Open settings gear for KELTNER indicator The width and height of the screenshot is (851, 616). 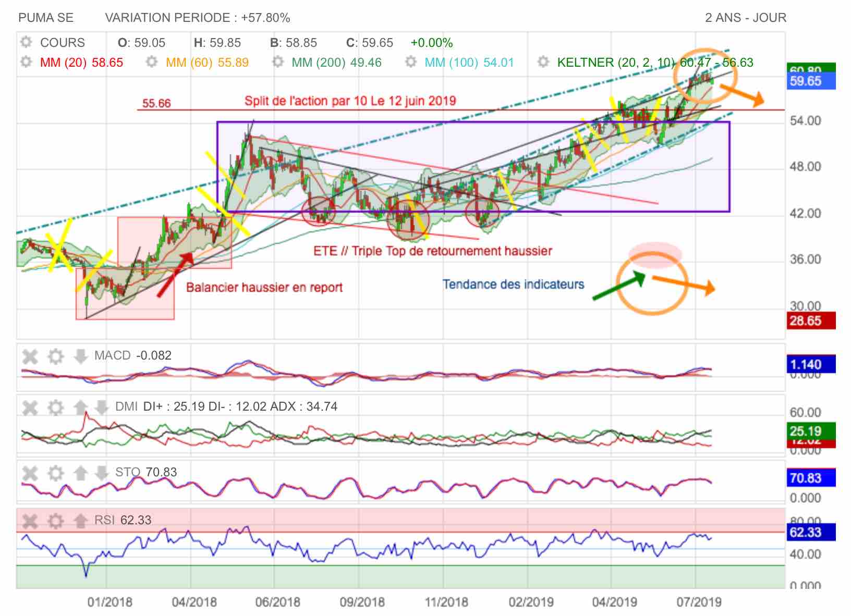pos(543,62)
